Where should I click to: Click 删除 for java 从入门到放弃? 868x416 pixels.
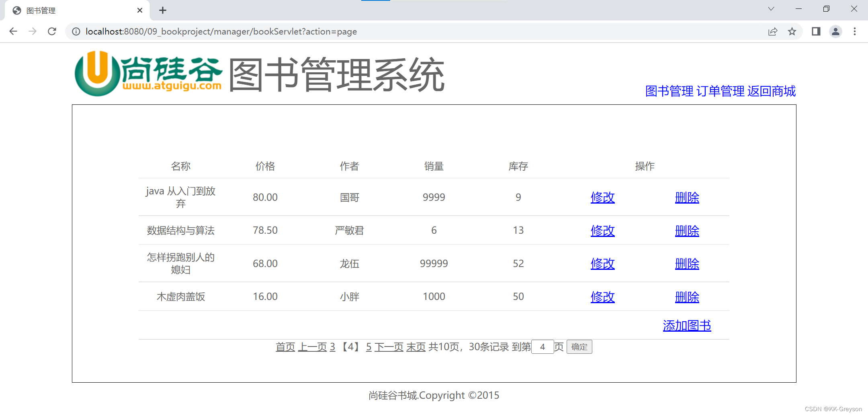(687, 197)
